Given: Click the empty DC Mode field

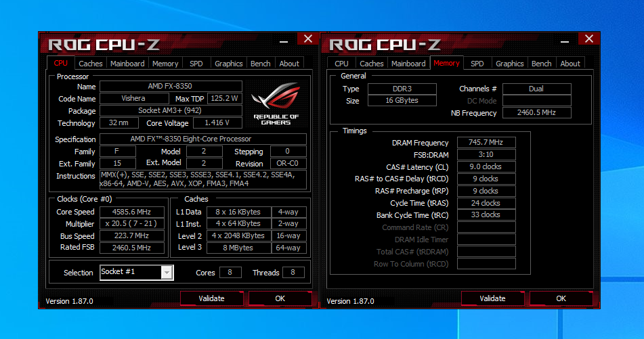Looking at the screenshot, I should point(537,101).
